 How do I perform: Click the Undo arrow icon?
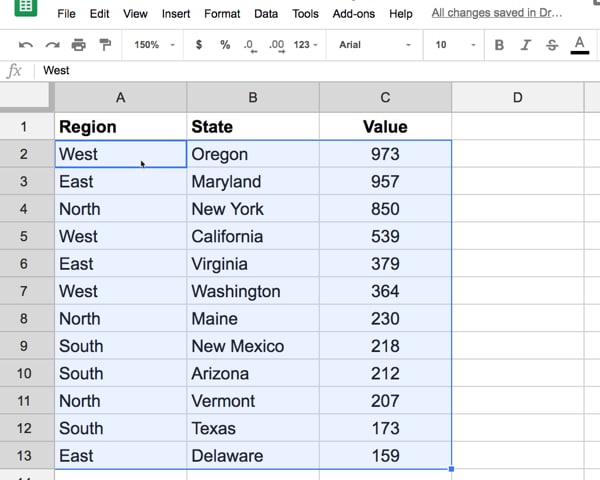coord(26,45)
